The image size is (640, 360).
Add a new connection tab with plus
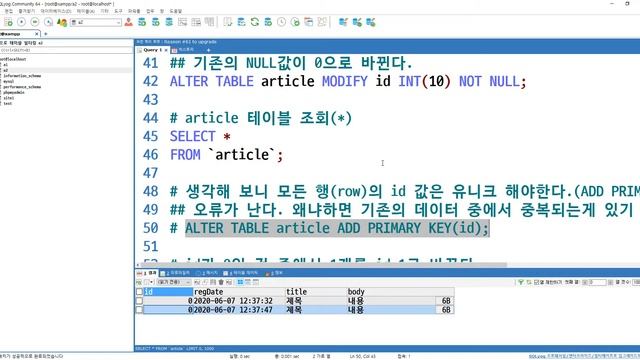tap(46, 34)
